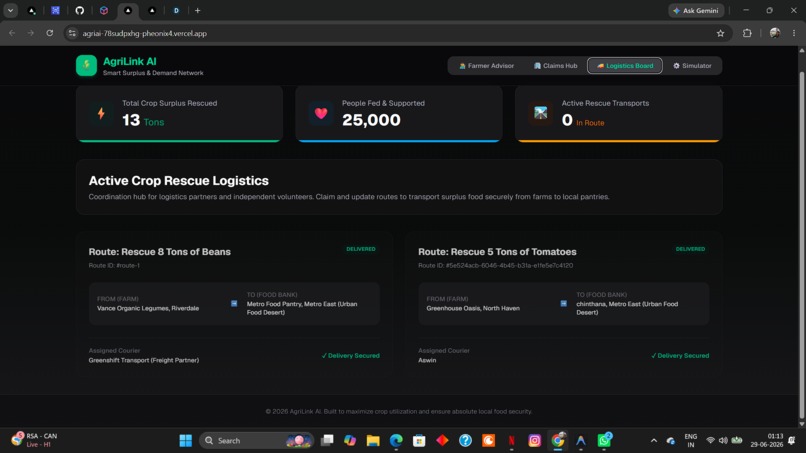Click the AgriLink AI green logo icon

(86, 66)
